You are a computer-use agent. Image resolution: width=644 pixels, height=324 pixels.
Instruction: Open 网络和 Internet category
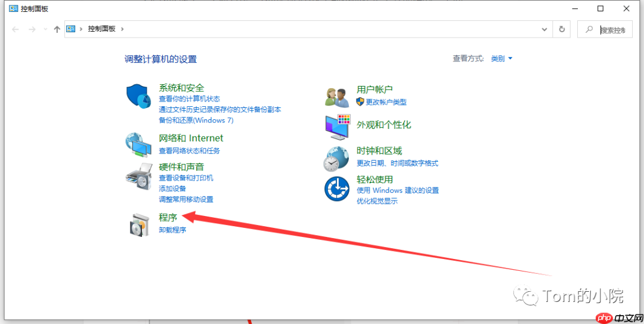click(191, 138)
